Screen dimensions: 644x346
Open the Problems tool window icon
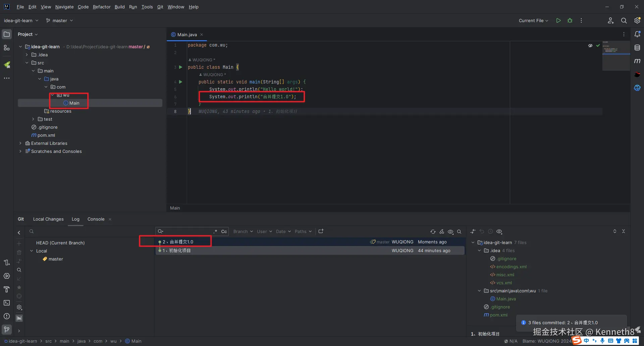(x=7, y=316)
